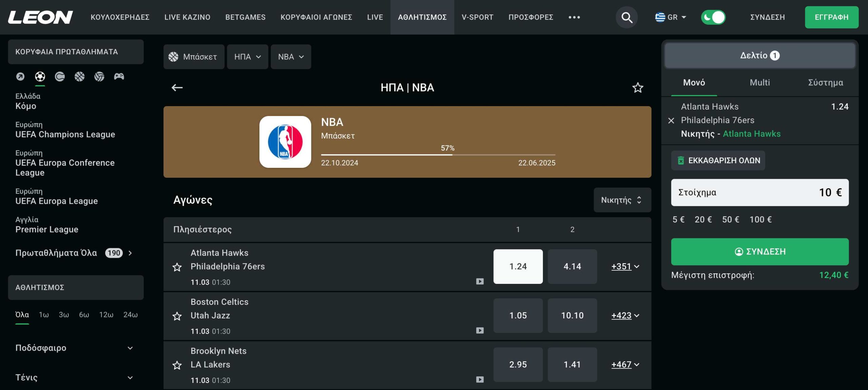Image resolution: width=868 pixels, height=390 pixels.
Task: Deselect the highlighted 1.24 odds button
Action: pos(518,267)
